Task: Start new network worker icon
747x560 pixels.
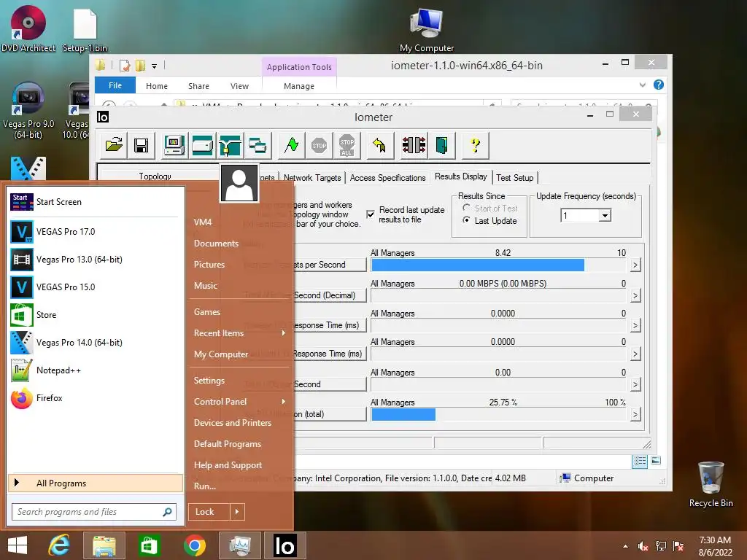Action: [230, 145]
